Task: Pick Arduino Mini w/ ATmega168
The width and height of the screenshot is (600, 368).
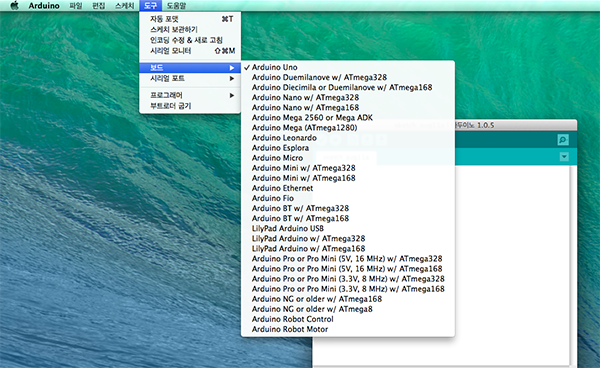Action: [348, 178]
